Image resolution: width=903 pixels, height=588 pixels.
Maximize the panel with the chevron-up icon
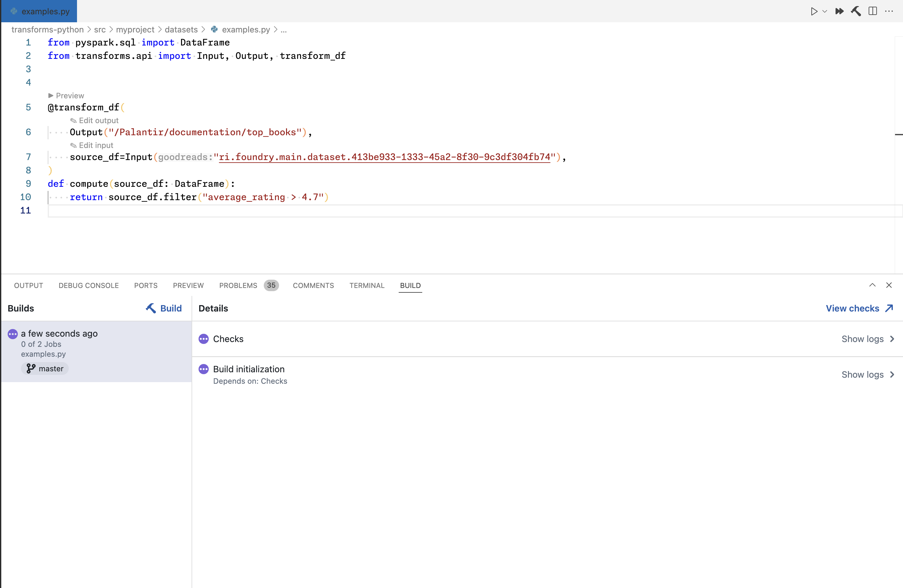pos(872,285)
